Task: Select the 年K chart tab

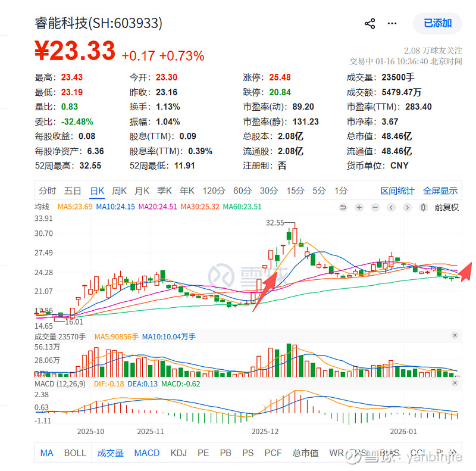Action: (187, 191)
